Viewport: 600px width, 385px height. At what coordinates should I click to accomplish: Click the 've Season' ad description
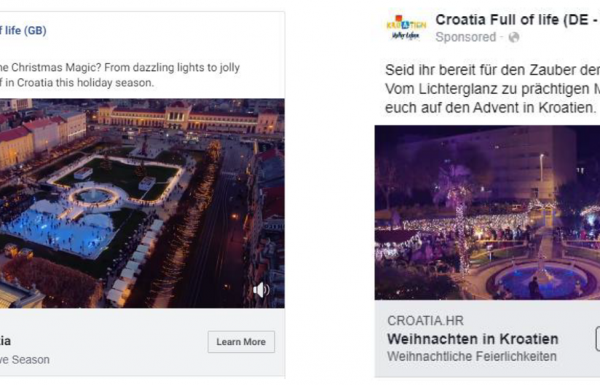pyautogui.click(x=25, y=360)
